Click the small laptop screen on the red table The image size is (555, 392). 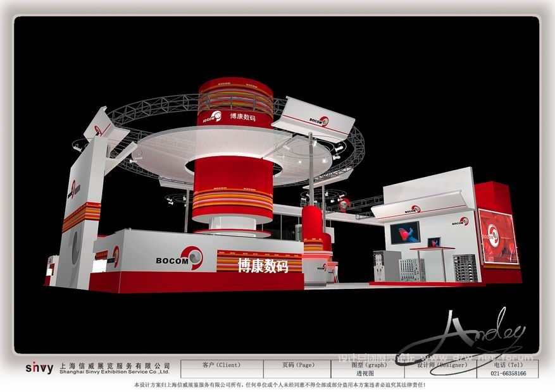(434, 242)
